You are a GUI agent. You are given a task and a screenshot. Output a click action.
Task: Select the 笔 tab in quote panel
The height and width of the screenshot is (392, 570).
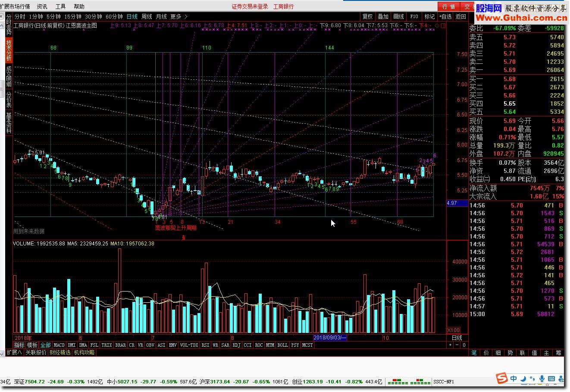click(x=474, y=352)
